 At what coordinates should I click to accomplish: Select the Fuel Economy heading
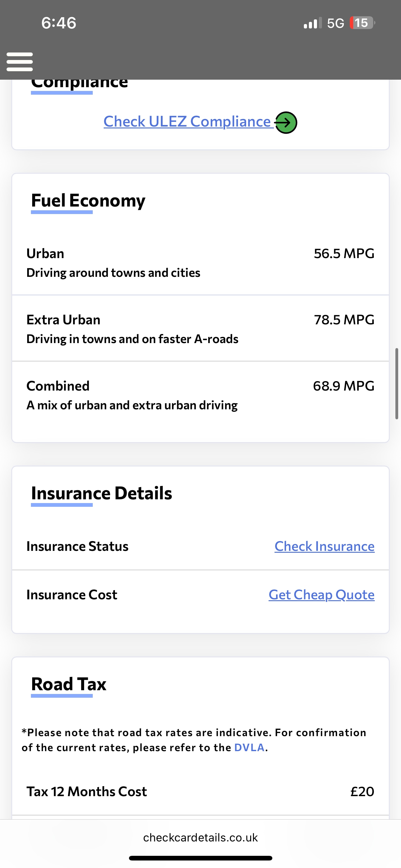[88, 201]
